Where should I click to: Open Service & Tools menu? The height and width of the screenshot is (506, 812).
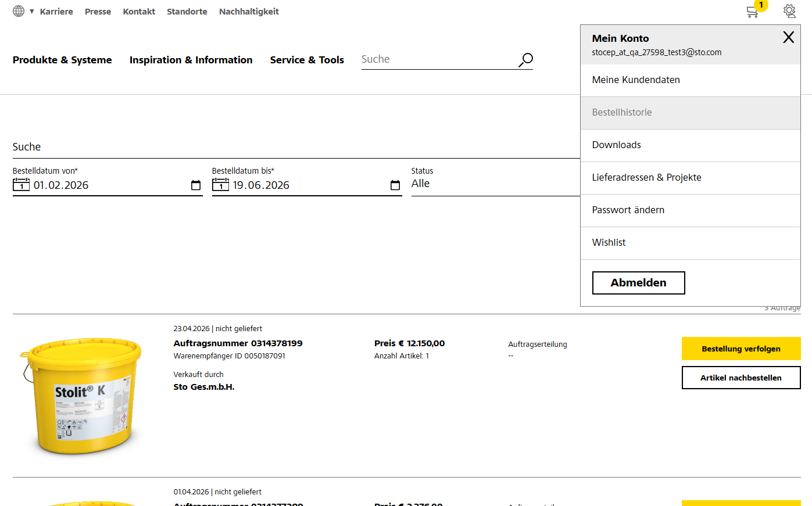click(307, 60)
